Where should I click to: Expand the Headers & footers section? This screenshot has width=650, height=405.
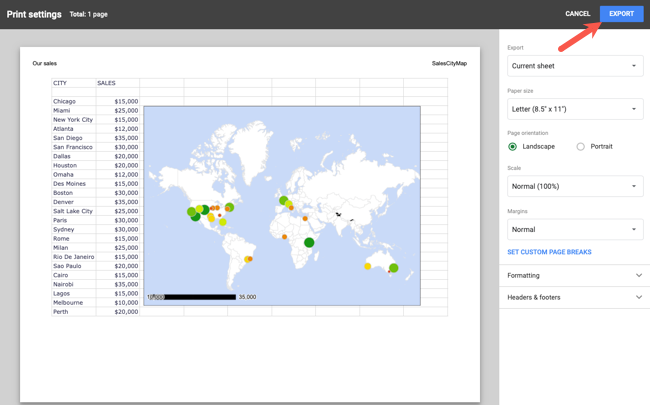point(574,297)
